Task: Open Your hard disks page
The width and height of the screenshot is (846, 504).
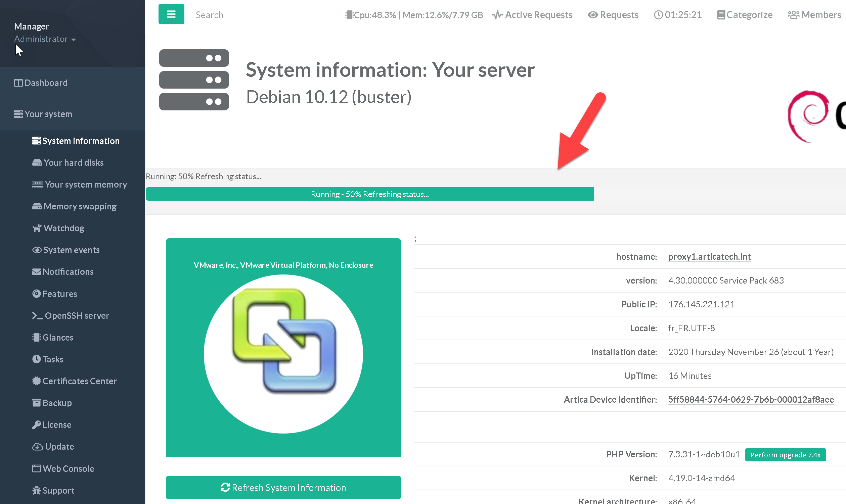Action: [x=73, y=163]
